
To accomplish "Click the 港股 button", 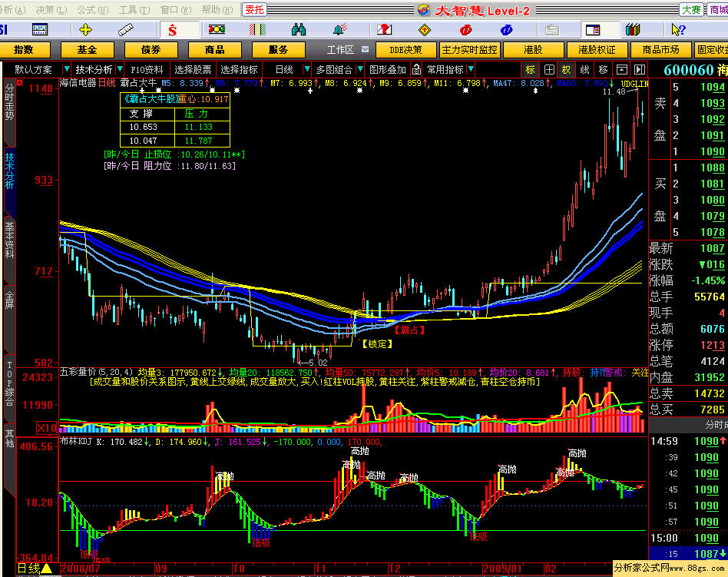I will pyautogui.click(x=533, y=50).
